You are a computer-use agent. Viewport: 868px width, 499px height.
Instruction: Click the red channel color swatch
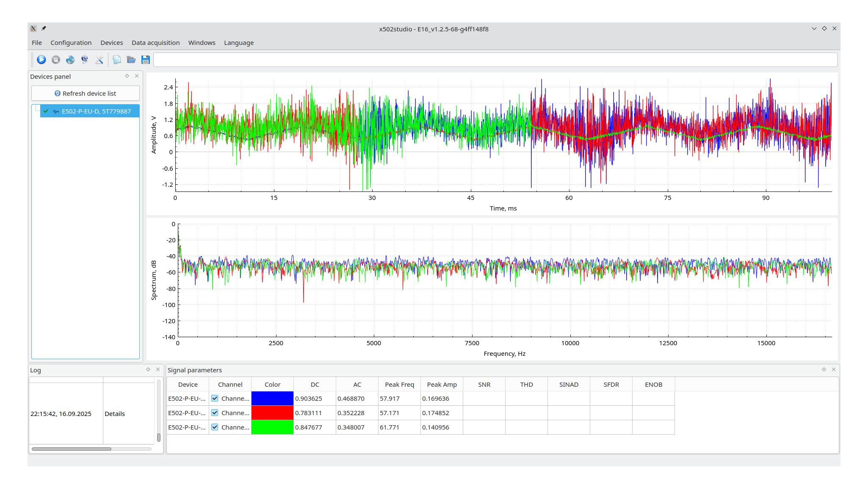point(272,413)
